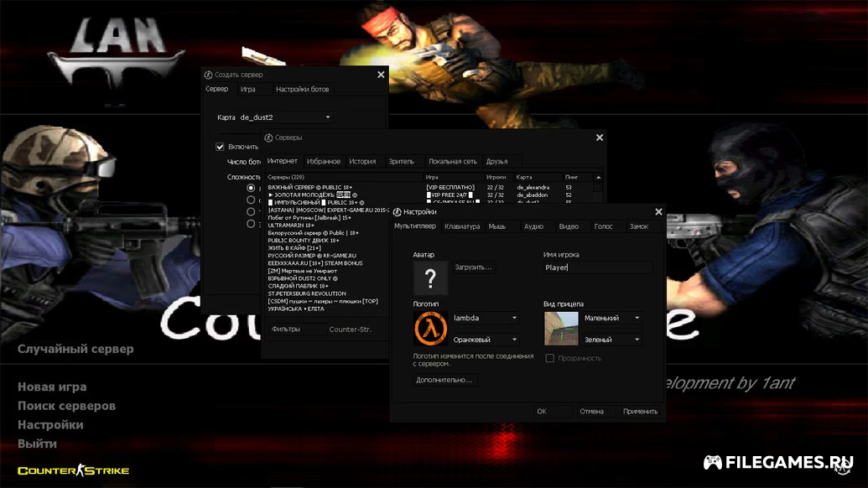
Task: Expand the lambda logo dropdown
Action: pos(486,318)
